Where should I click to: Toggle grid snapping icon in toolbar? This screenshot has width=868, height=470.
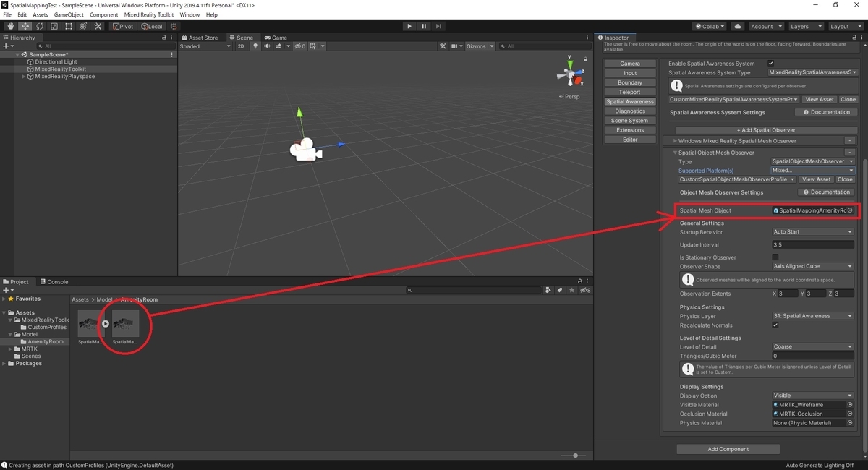pyautogui.click(x=174, y=26)
